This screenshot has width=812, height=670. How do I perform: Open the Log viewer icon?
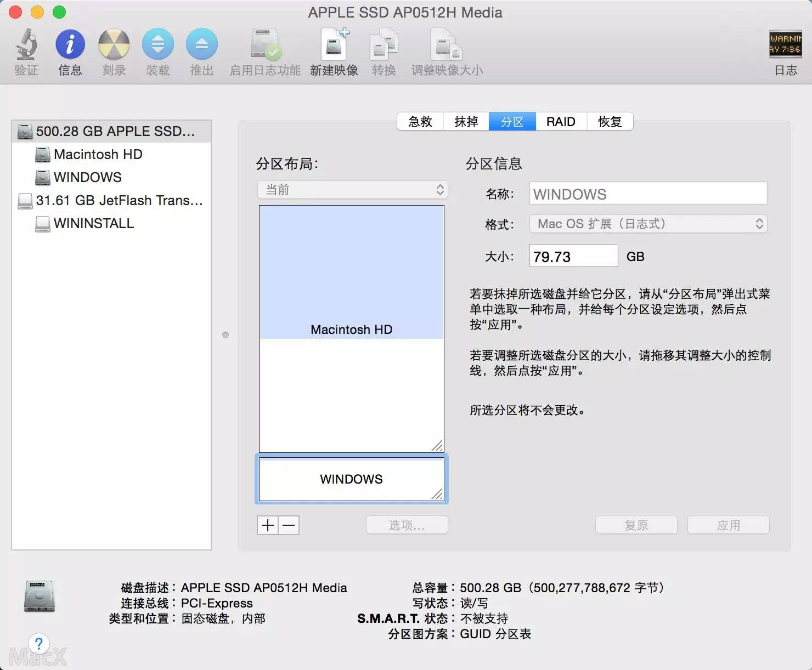(x=785, y=45)
